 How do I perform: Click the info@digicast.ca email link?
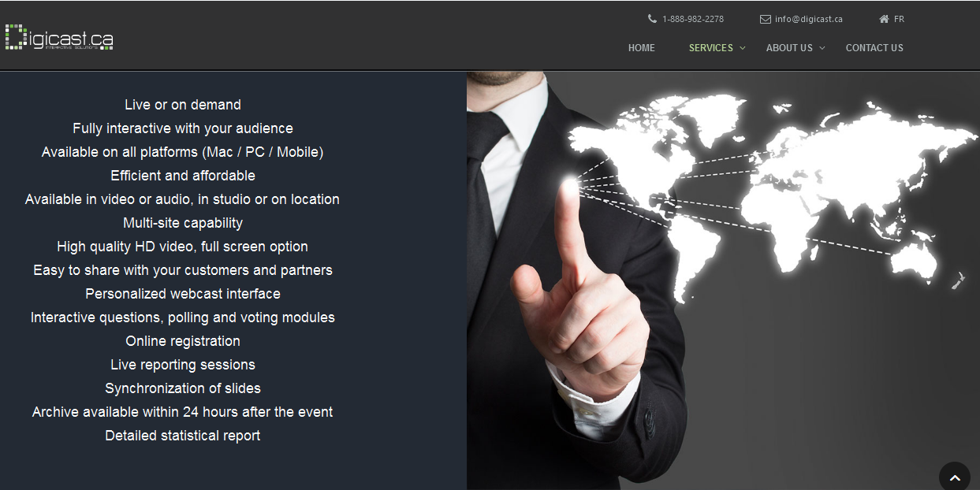(x=808, y=19)
